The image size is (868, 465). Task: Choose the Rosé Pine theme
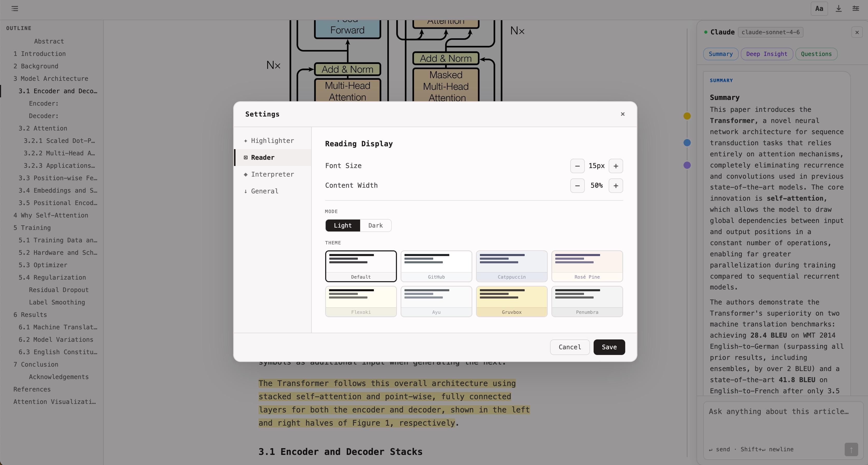coord(587,266)
